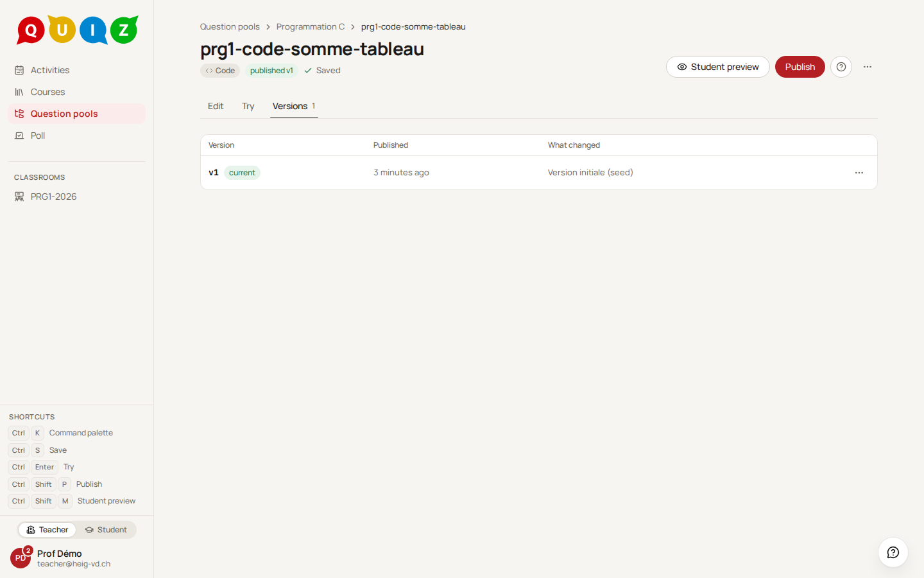The image size is (924, 578).
Task: Switch to Teacher mode
Action: pyautogui.click(x=47, y=530)
